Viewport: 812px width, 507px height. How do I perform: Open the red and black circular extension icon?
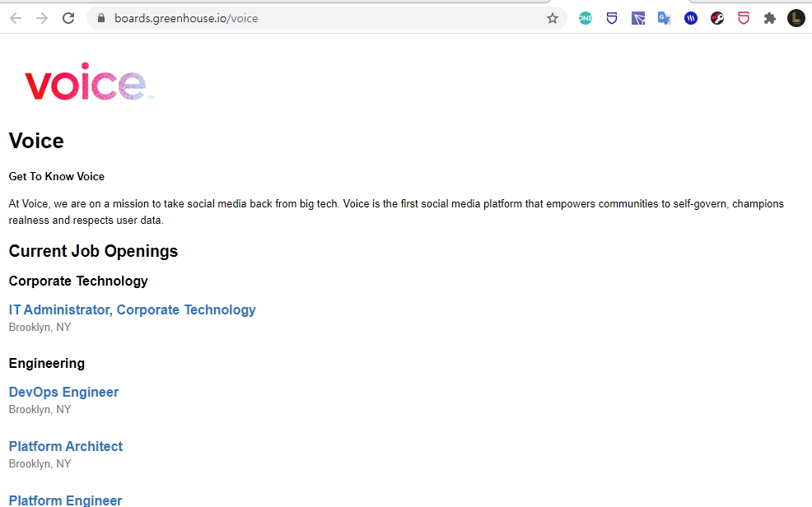[x=717, y=19]
